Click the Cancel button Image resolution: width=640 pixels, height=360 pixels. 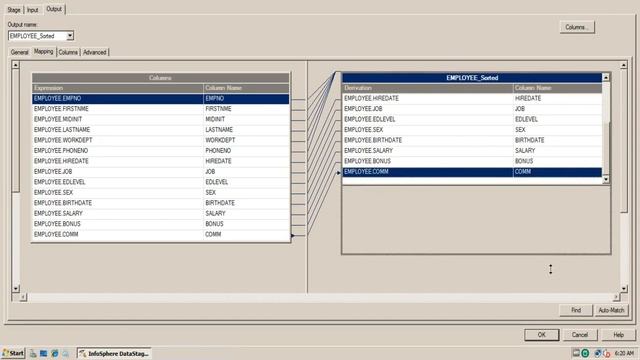point(580,335)
